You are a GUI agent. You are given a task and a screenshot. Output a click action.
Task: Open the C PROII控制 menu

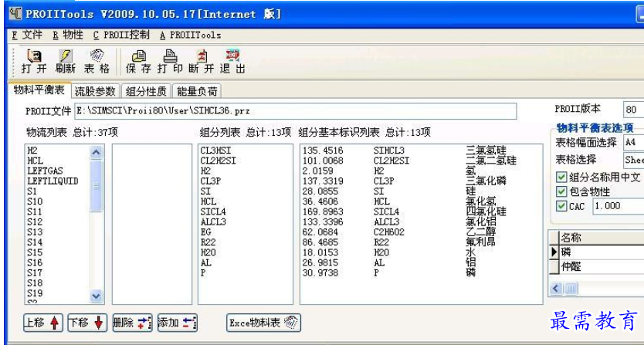pyautogui.click(x=121, y=36)
